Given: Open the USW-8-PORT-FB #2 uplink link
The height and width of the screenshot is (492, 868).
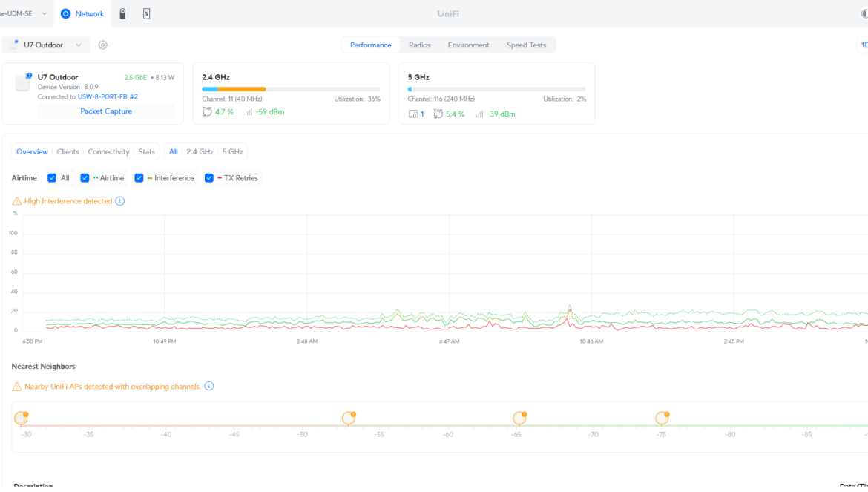Looking at the screenshot, I should pos(108,97).
